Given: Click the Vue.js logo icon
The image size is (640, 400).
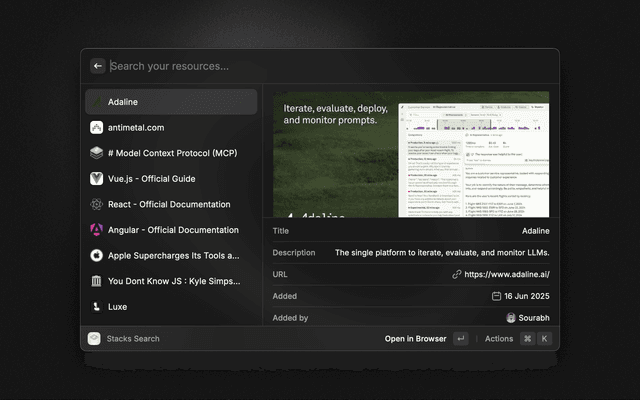Looking at the screenshot, I should [x=97, y=179].
